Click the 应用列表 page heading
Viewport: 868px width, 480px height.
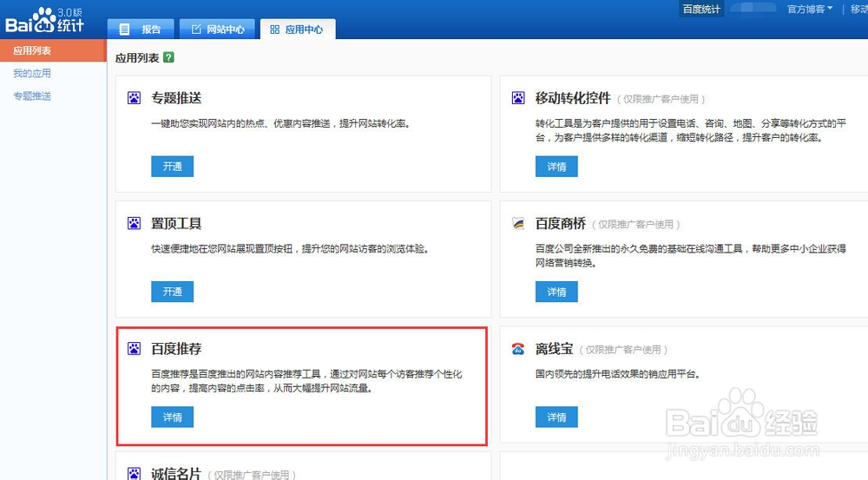click(x=137, y=57)
